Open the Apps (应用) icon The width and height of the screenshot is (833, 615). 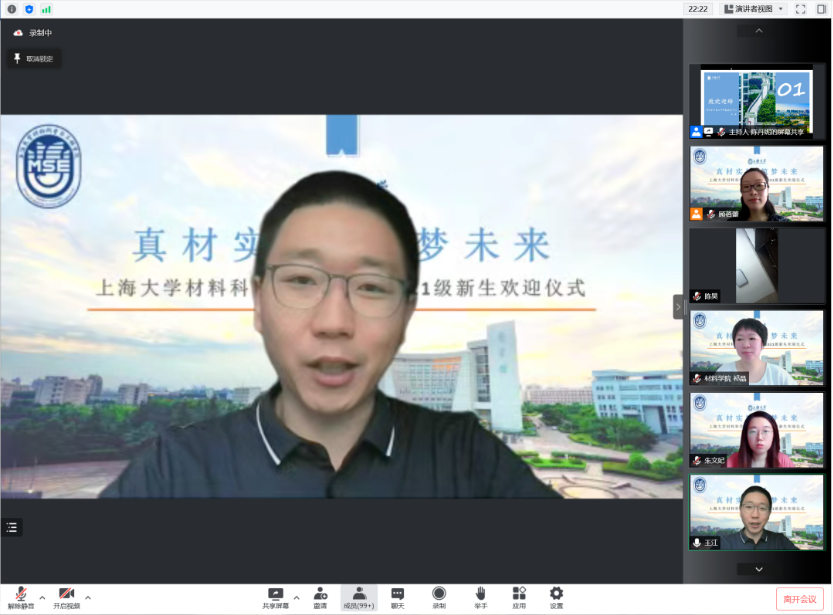coord(519,594)
